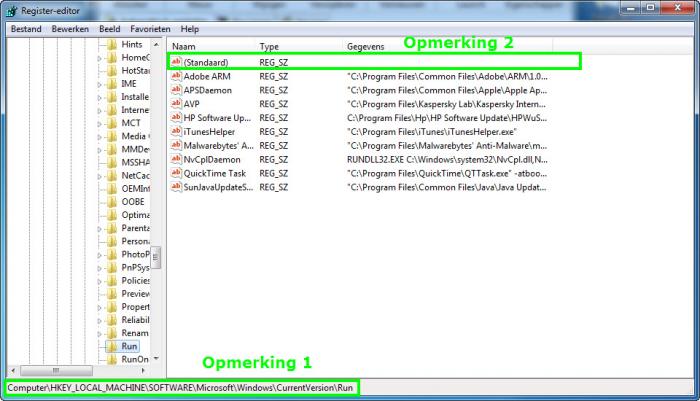Expand the MMDev tree node arrow
Image resolution: width=700 pixels, height=401 pixels.
(100, 150)
